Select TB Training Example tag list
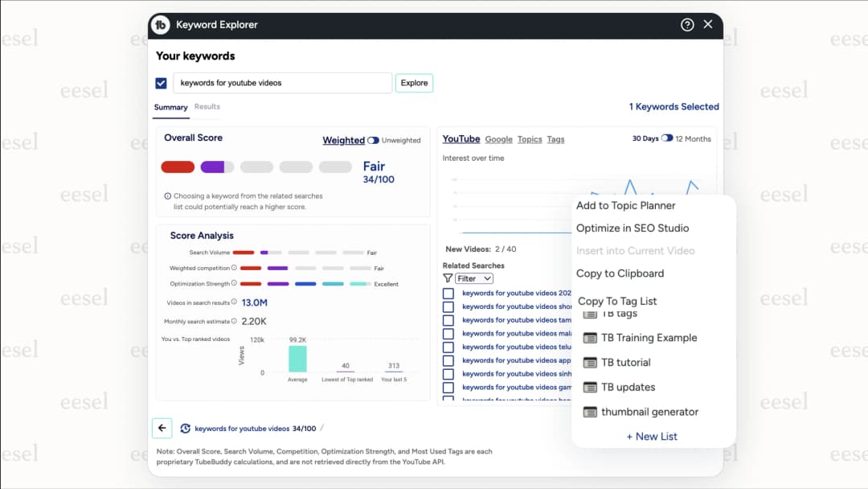Screen dimensions: 868x489 [649, 338]
